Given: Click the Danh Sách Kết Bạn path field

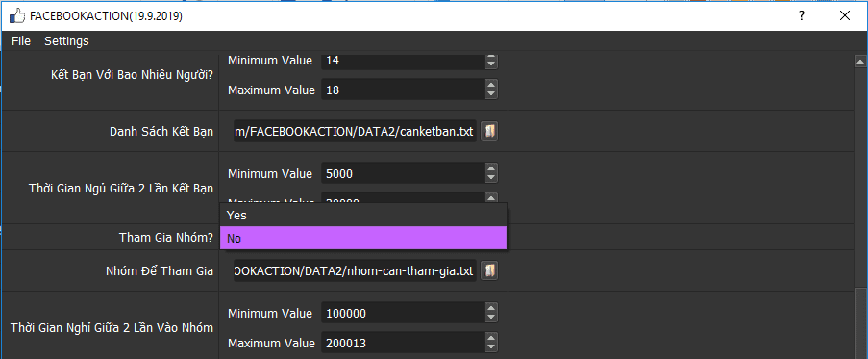Looking at the screenshot, I should 355,131.
